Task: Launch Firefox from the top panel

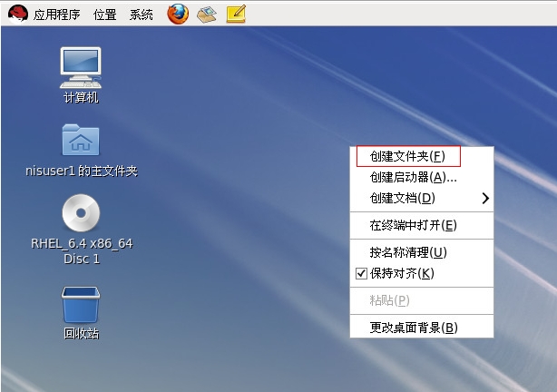Action: (x=178, y=14)
